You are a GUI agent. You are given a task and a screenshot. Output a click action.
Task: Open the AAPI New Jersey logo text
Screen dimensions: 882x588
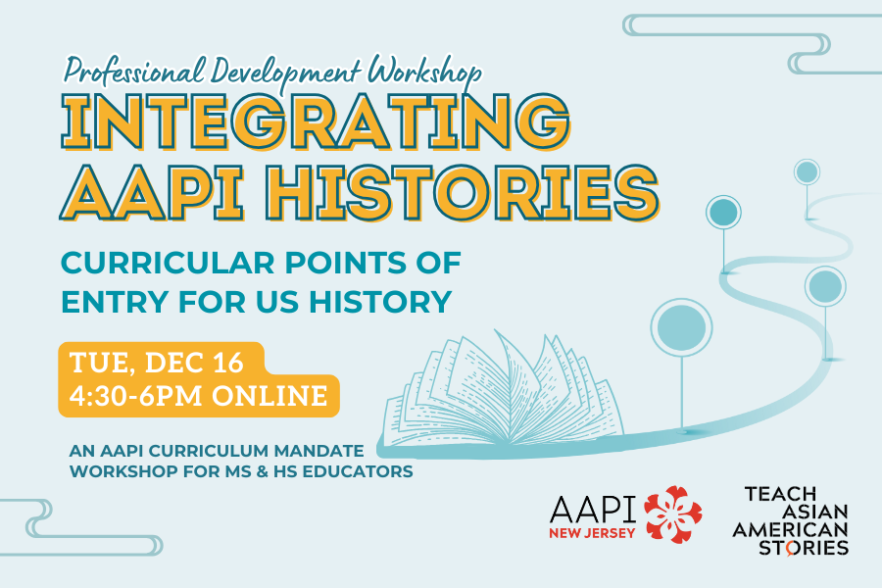[x=594, y=510]
